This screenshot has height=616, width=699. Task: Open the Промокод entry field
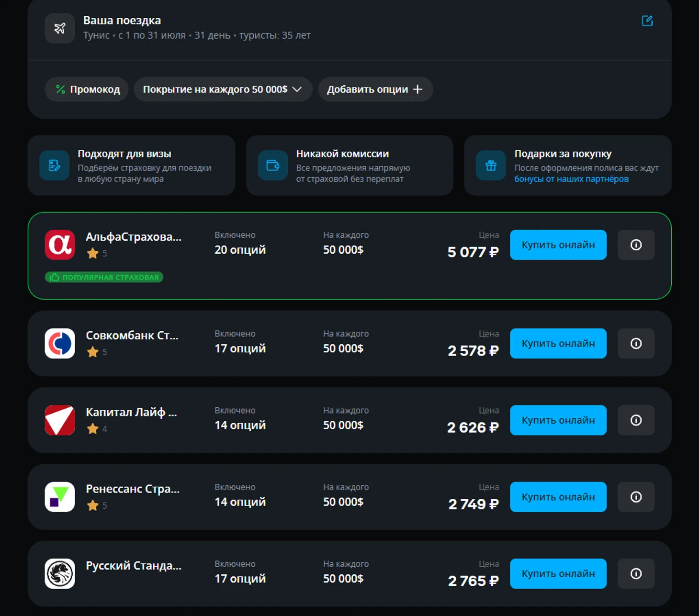87,90
